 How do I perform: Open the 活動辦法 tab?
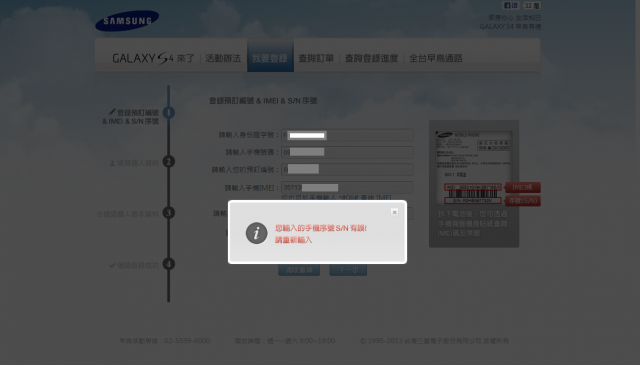tap(223, 58)
